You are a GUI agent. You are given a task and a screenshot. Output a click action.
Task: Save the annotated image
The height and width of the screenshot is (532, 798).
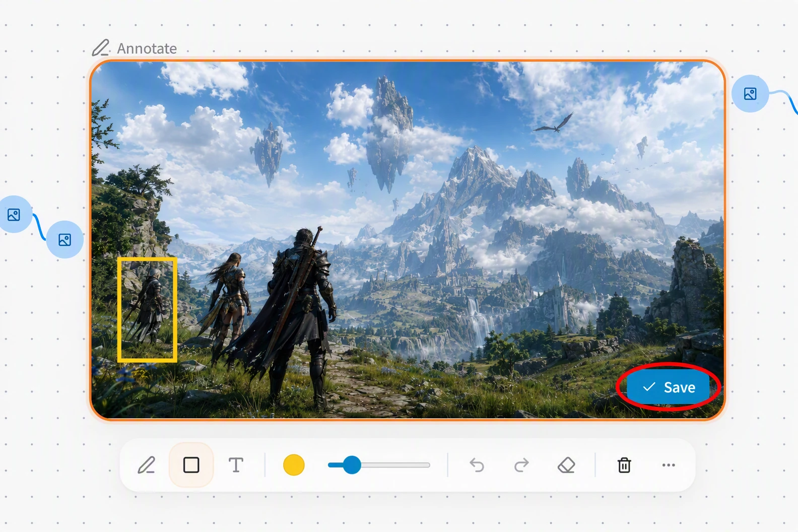669,387
